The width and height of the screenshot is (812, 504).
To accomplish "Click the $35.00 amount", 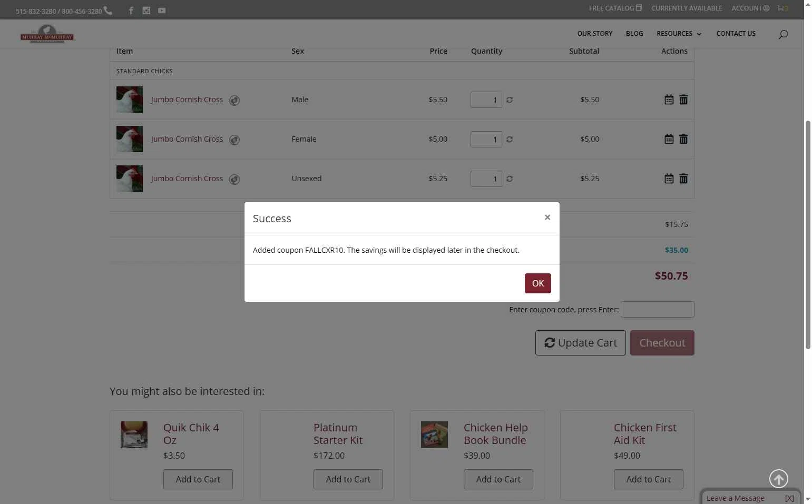I will pos(677,250).
